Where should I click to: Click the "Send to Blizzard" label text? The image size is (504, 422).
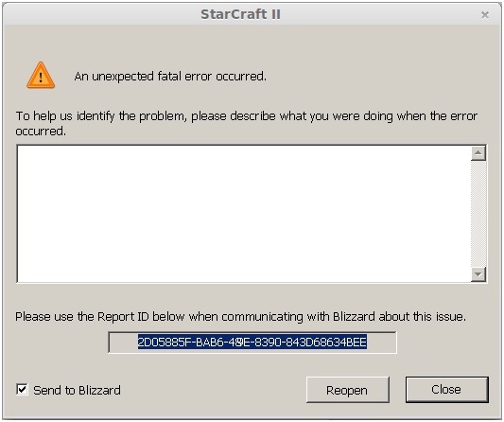(77, 390)
